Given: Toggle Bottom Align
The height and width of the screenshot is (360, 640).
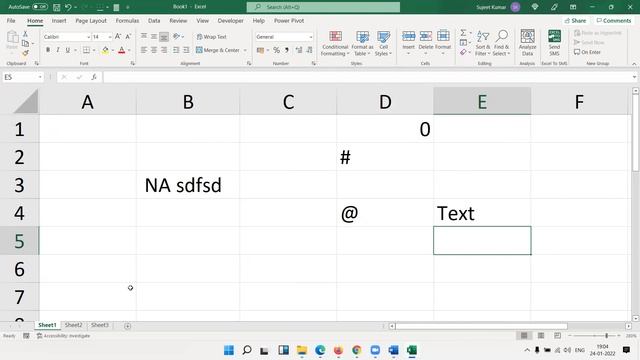Looking at the screenshot, I should click(164, 37).
